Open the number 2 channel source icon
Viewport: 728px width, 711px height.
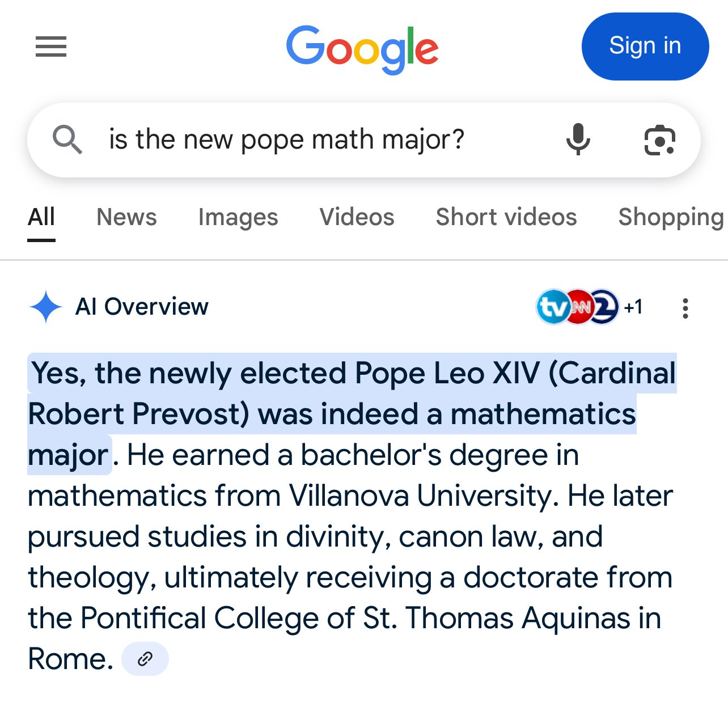604,307
